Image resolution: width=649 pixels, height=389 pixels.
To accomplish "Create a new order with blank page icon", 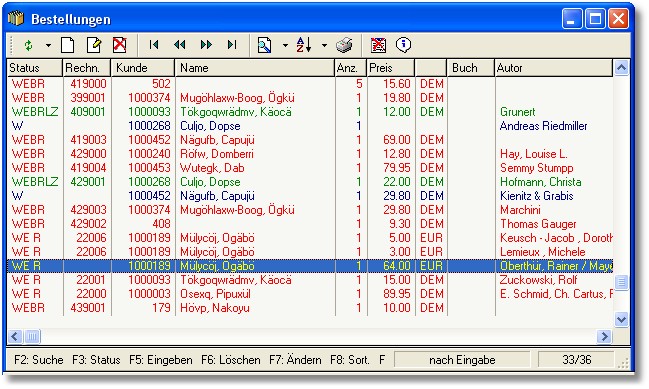I will pyautogui.click(x=68, y=45).
